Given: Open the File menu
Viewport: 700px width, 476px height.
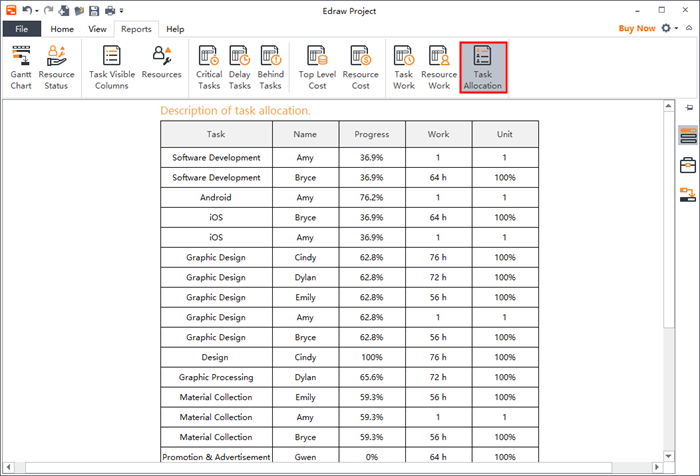Looking at the screenshot, I should coord(21,29).
